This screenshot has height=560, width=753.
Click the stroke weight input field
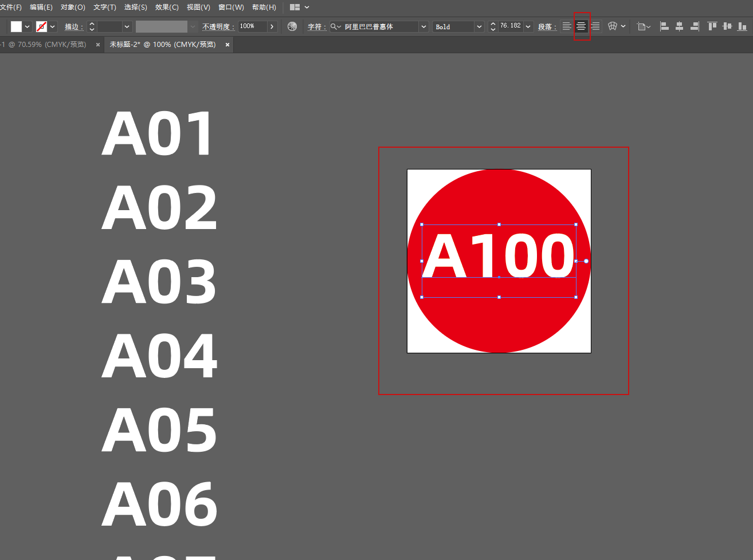pos(109,26)
